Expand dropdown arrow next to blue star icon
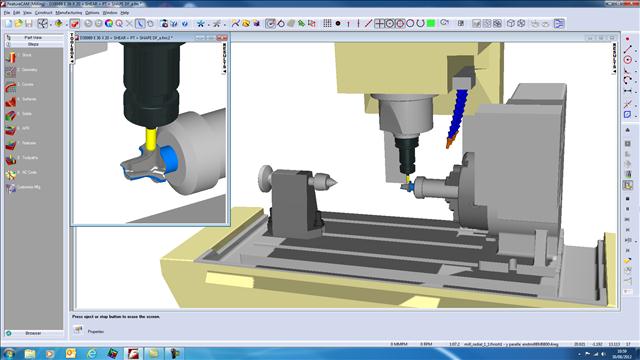640x360 pixels. [x=208, y=24]
